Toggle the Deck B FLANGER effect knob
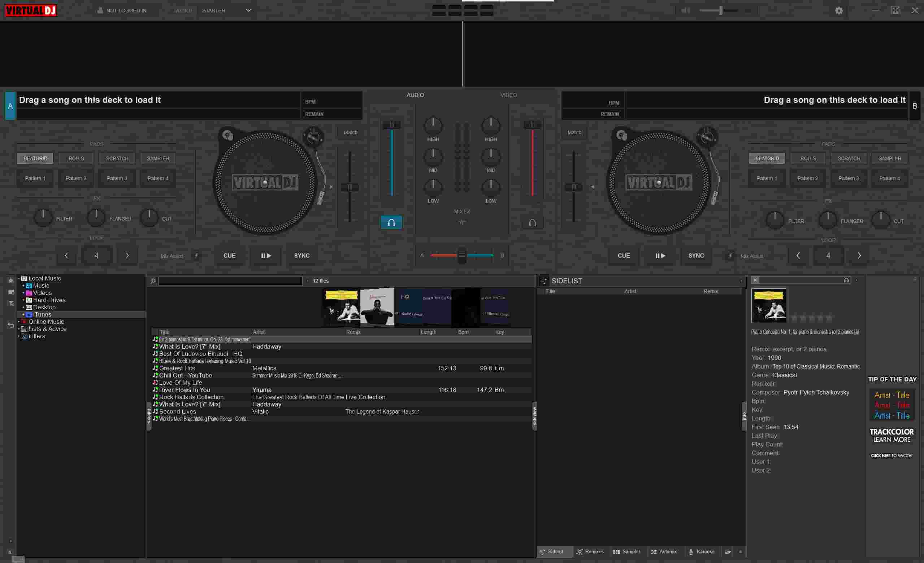The image size is (924, 563). coord(828,221)
